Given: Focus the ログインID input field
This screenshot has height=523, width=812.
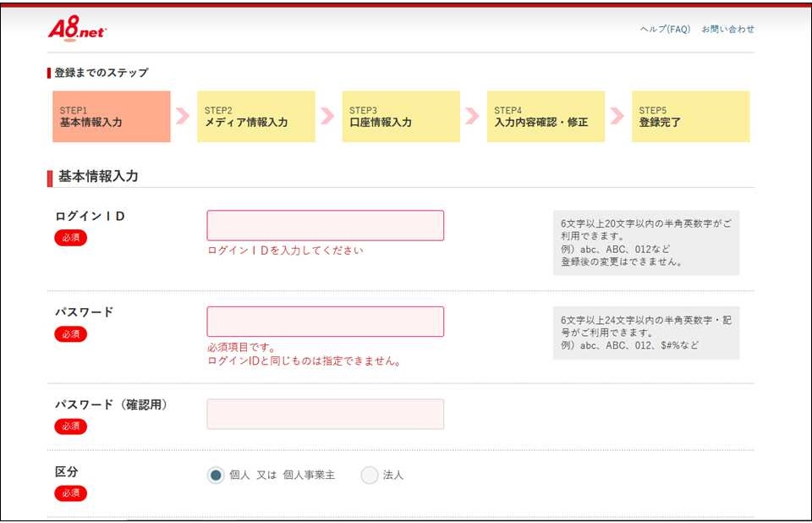Looking at the screenshot, I should 325,225.
